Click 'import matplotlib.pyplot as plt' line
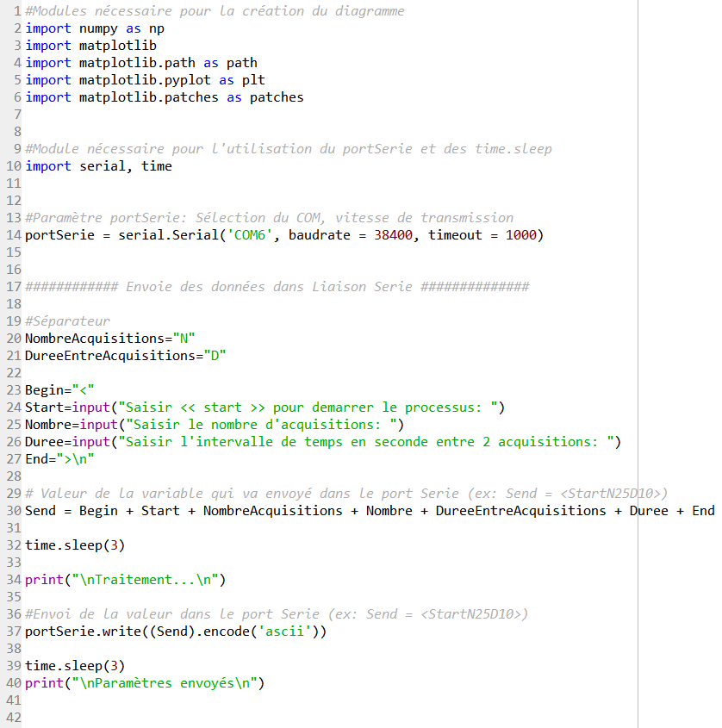722x728 pixels. pos(145,80)
